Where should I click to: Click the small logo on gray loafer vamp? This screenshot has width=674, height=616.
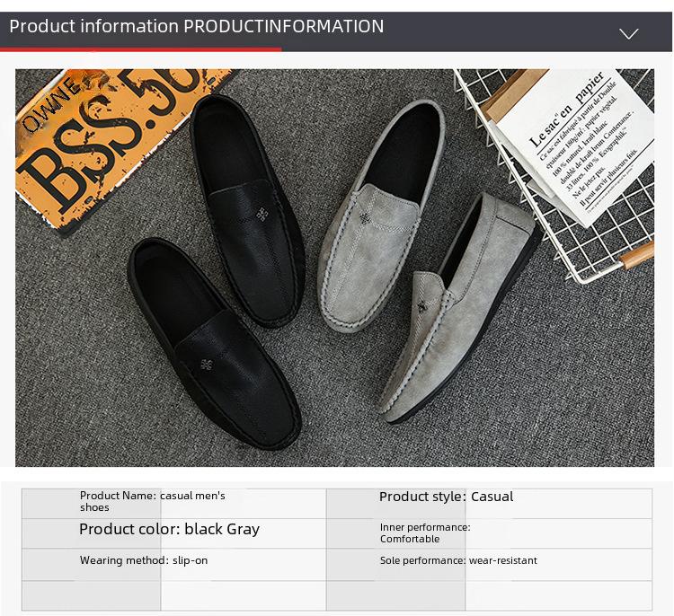point(365,218)
